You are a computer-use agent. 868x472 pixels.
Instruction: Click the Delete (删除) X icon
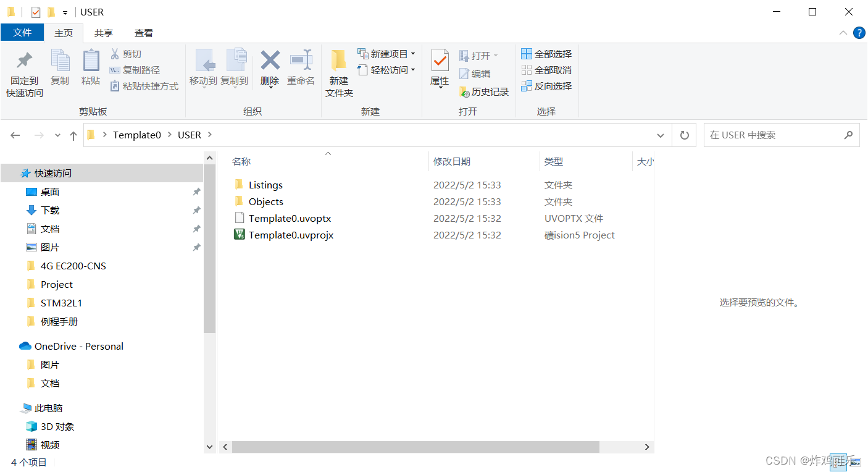(x=270, y=61)
